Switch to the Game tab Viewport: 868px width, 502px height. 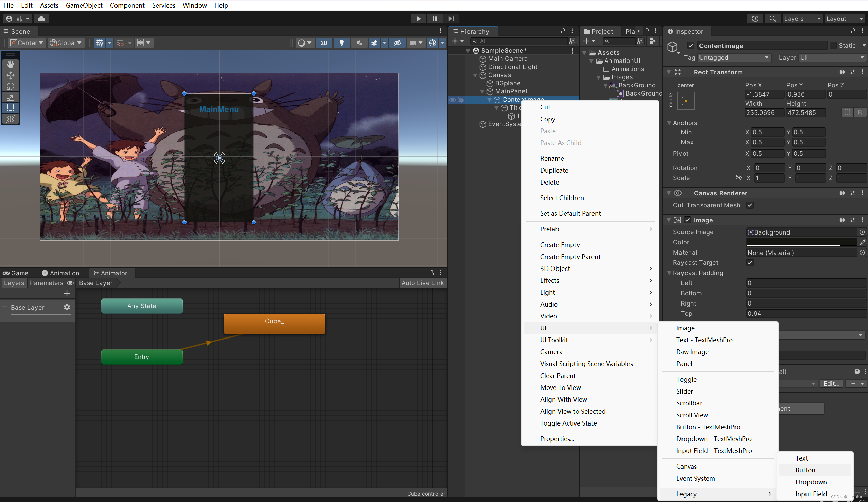[16, 273]
